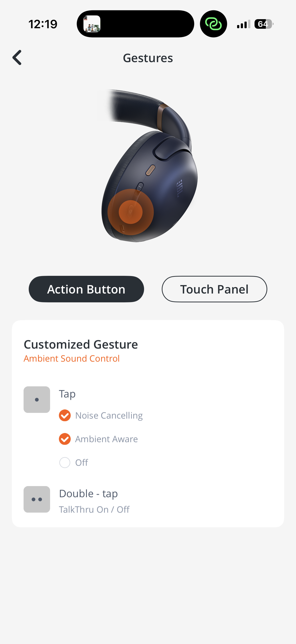
Task: Enable the Off option checkbox
Action: click(65, 462)
